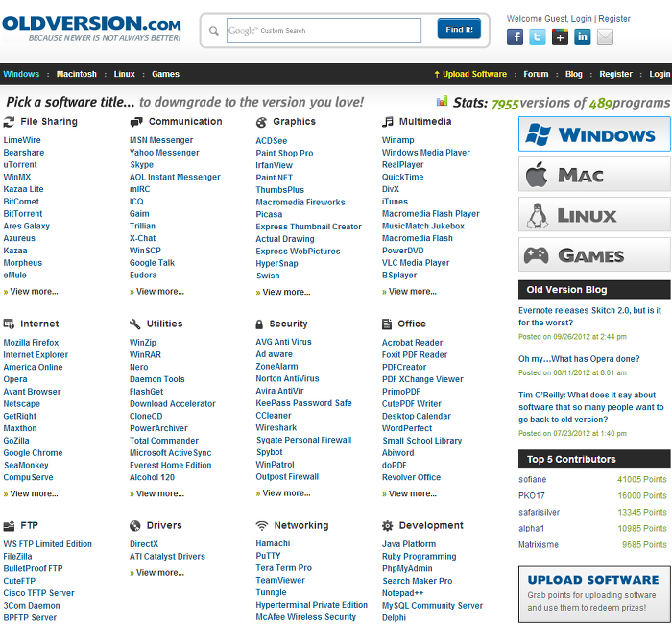
Task: Open the ATI Catalyst Drivers link
Action: click(x=167, y=557)
